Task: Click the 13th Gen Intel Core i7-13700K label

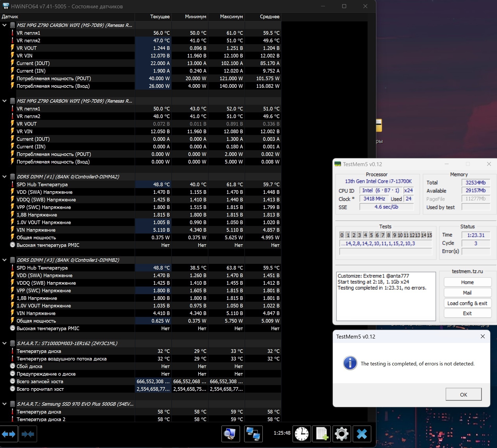Action: (x=378, y=181)
